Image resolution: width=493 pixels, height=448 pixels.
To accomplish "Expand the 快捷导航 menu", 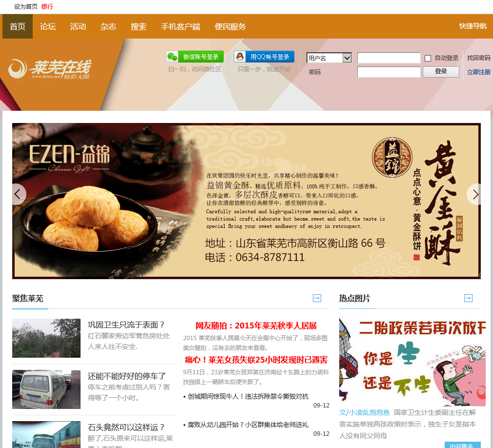I will tap(472, 26).
